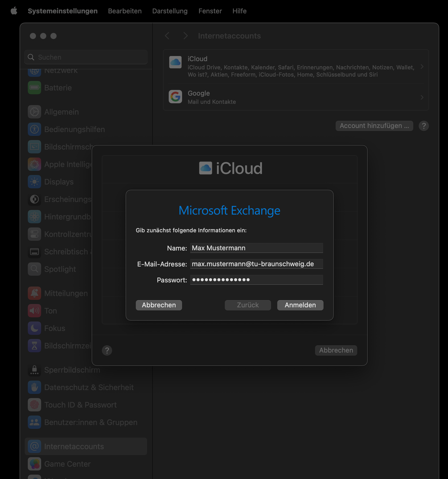448x479 pixels.
Task: Select the Displays sun icon
Action: 34,182
